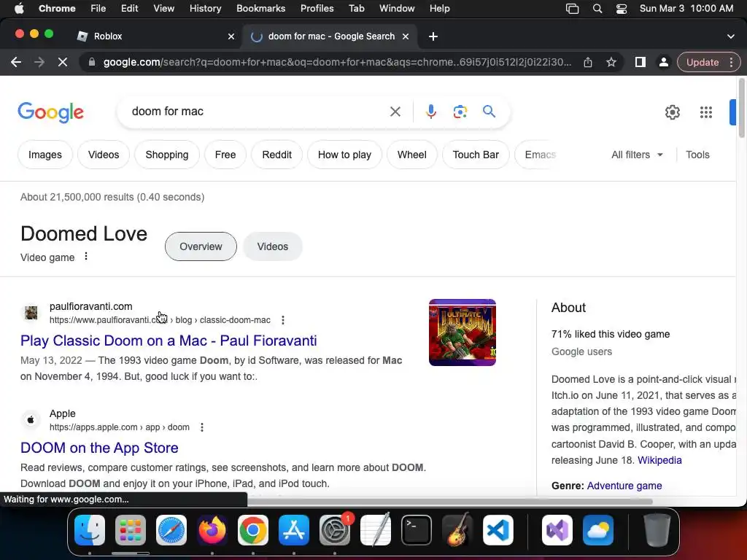
Task: Open DOOM on the App Store link
Action: pyautogui.click(x=99, y=448)
